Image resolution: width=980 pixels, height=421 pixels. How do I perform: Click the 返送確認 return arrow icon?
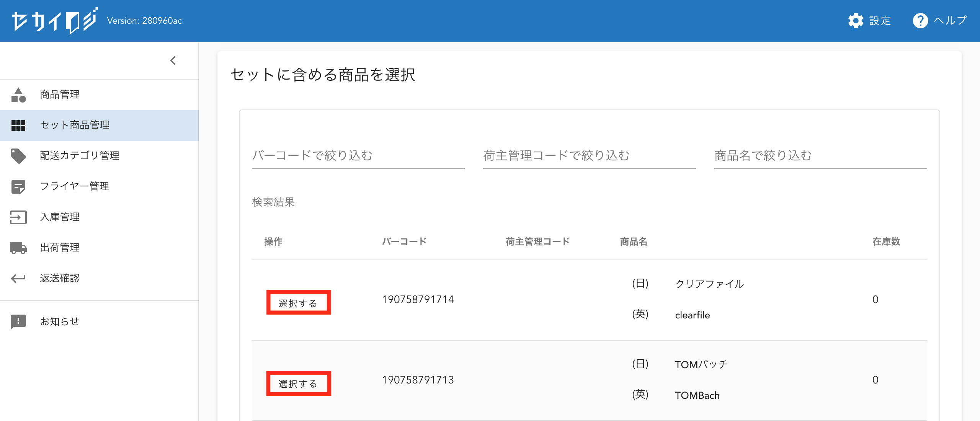[x=18, y=278]
